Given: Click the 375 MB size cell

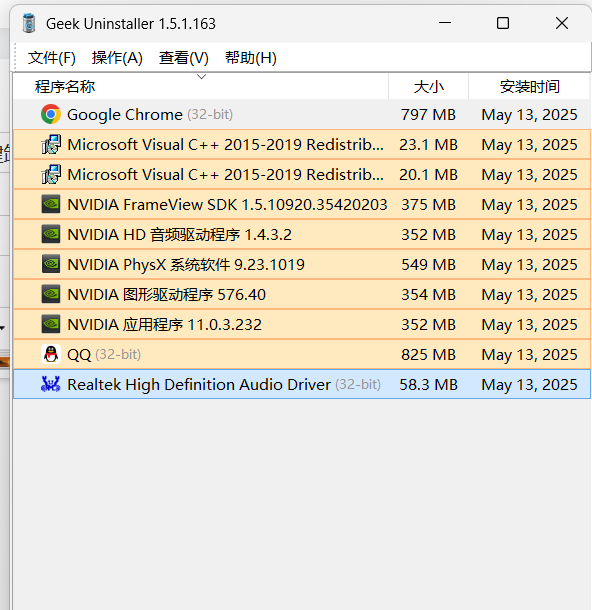Looking at the screenshot, I should pyautogui.click(x=428, y=204).
